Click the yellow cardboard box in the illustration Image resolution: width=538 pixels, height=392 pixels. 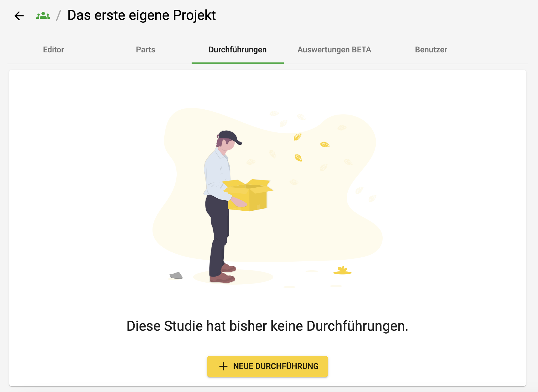pos(248,195)
